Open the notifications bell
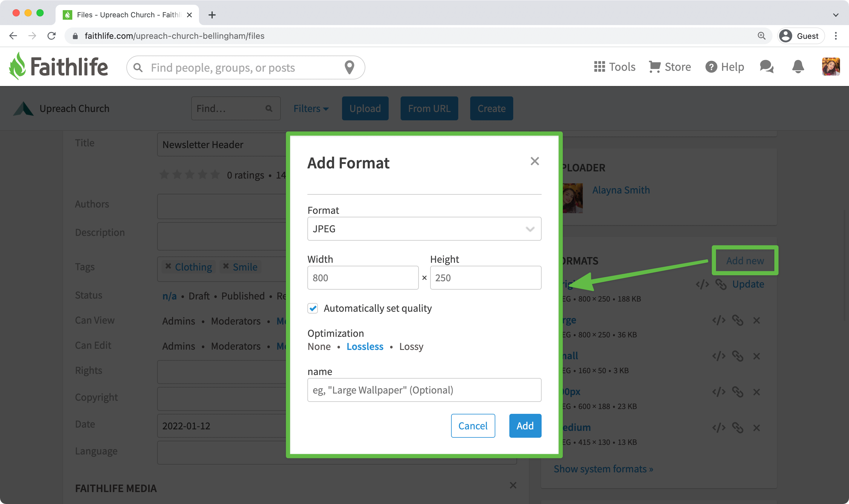The height and width of the screenshot is (504, 849). tap(798, 67)
